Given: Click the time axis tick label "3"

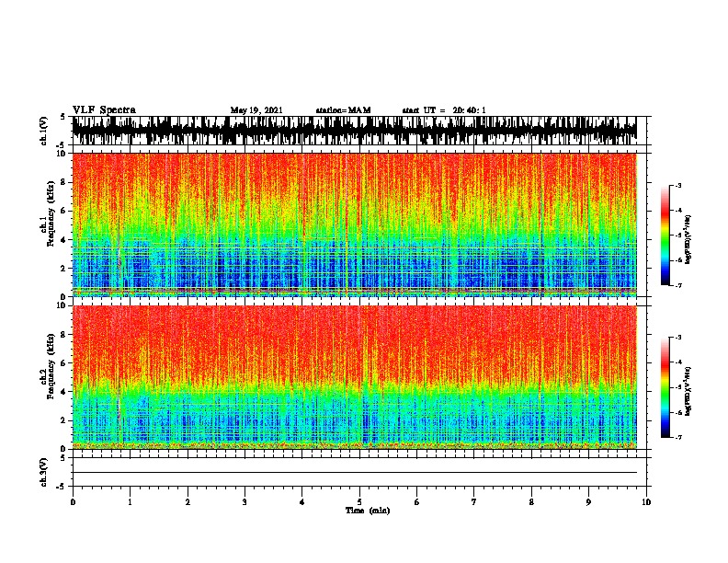Looking at the screenshot, I should (245, 502).
